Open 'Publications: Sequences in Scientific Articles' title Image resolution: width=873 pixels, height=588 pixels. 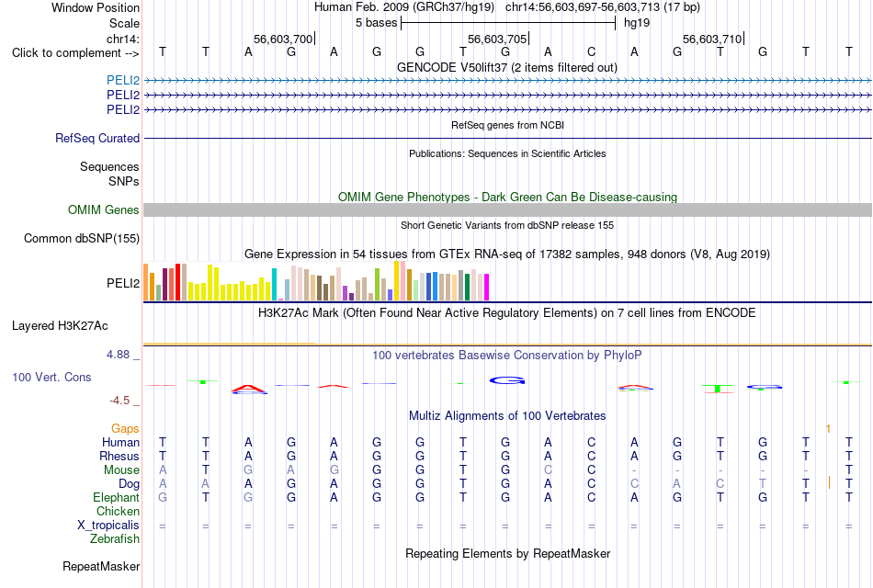(507, 153)
